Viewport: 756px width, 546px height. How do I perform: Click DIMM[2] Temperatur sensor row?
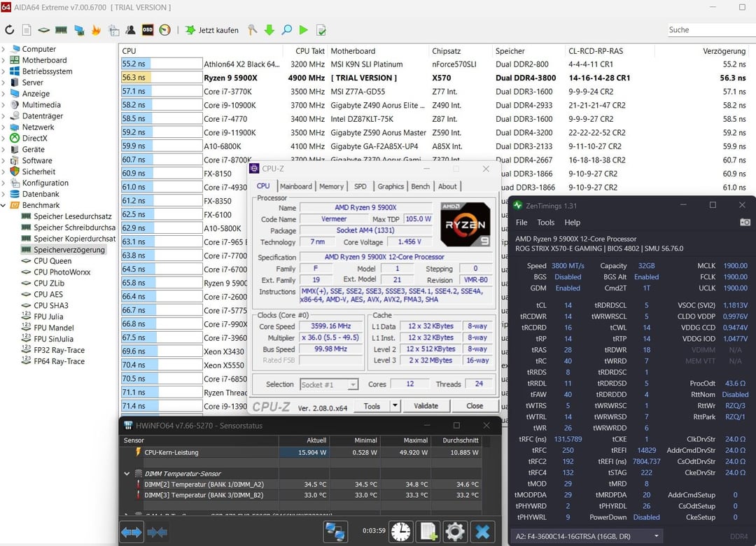click(302, 484)
